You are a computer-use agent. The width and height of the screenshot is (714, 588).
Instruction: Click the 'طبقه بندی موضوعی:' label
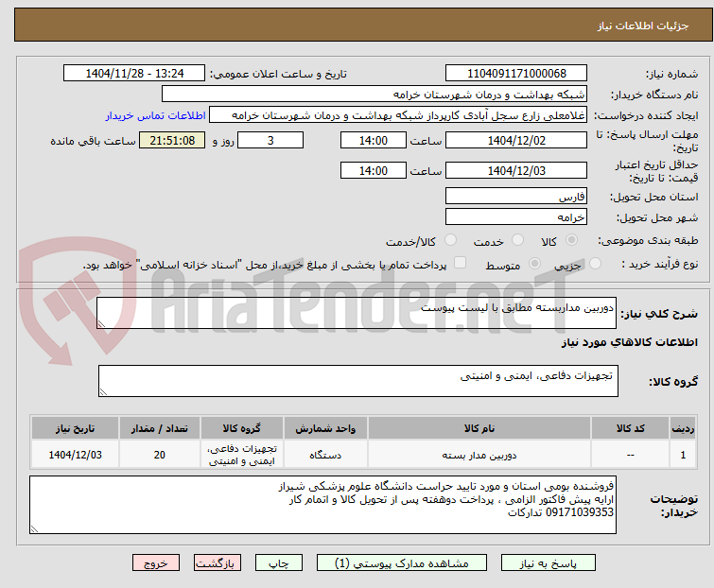[x=648, y=240]
